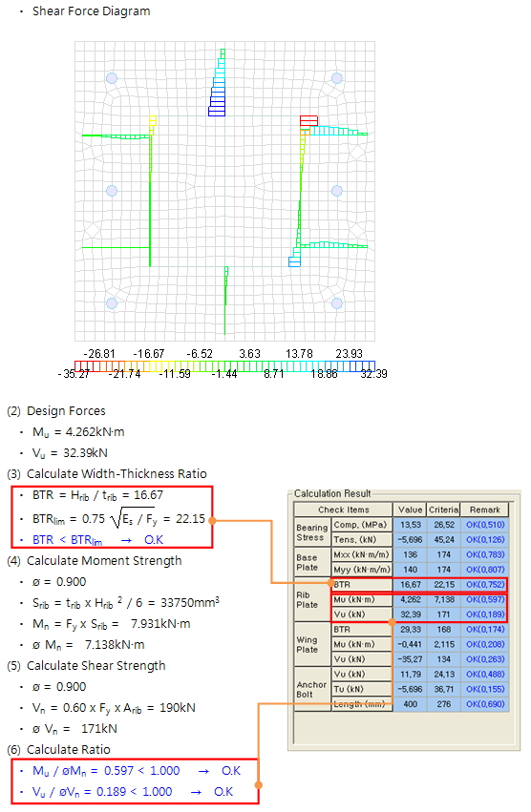Select the Myy (kN·m/m) cell

pos(361,570)
